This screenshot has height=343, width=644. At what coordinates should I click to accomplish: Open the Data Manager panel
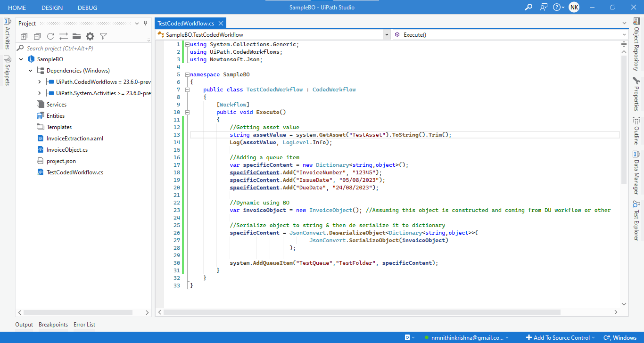pos(636,172)
